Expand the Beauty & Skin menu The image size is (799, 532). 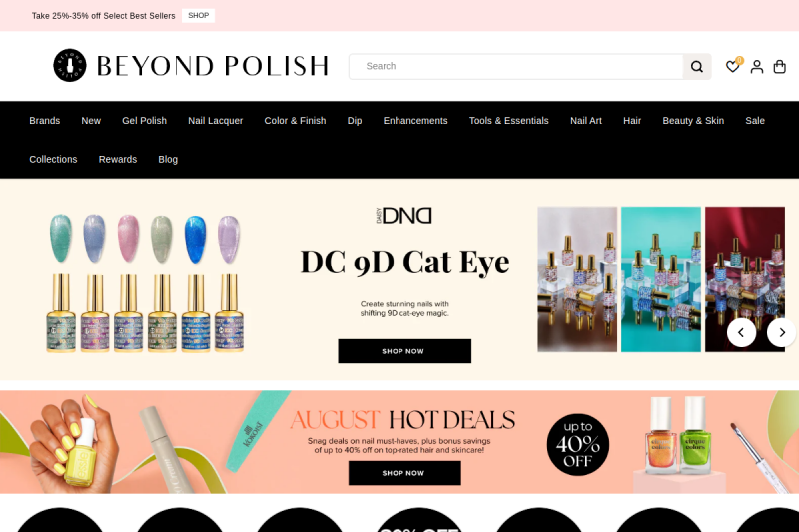pyautogui.click(x=693, y=121)
